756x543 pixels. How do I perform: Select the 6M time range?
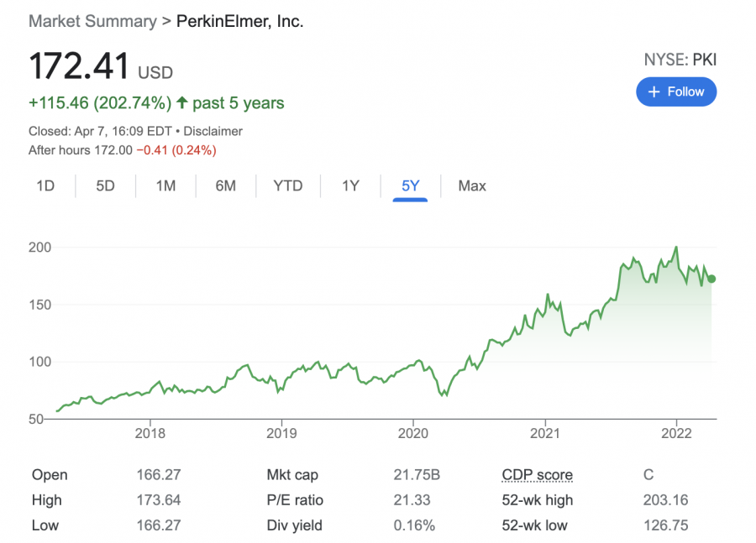click(226, 185)
